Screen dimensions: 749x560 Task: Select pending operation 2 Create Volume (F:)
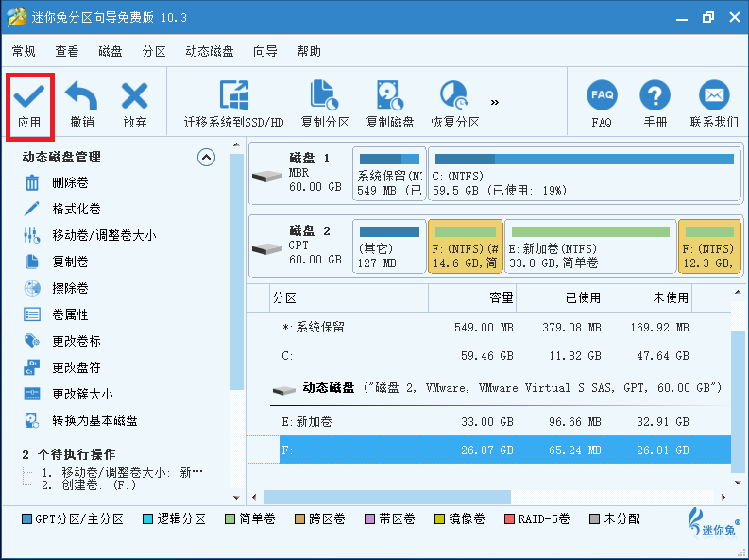[x=89, y=485]
